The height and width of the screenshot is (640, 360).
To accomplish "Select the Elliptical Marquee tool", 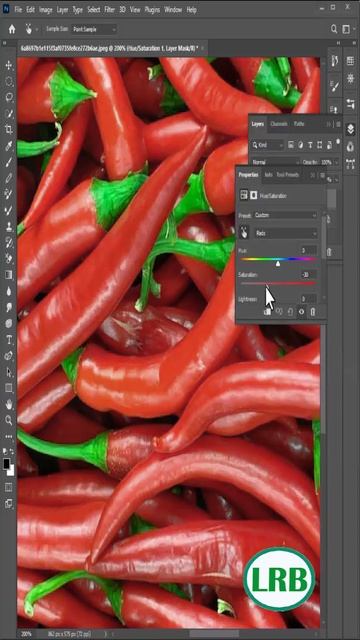I will [9, 82].
